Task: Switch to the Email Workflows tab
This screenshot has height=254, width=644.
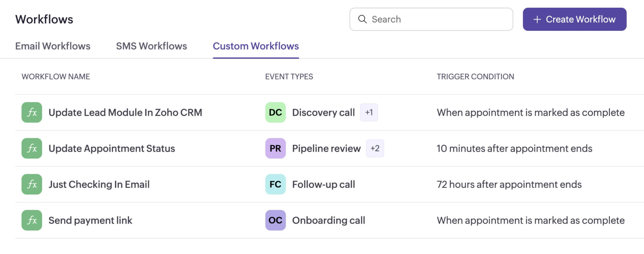Action: (x=53, y=46)
